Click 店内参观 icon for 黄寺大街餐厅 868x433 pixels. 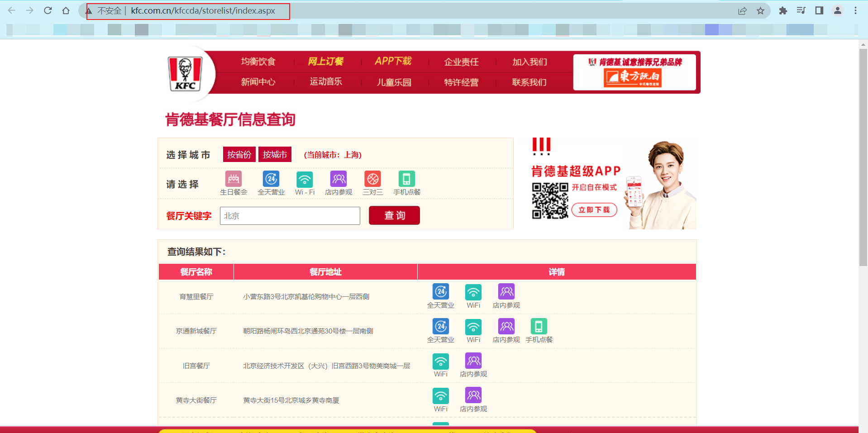click(473, 395)
